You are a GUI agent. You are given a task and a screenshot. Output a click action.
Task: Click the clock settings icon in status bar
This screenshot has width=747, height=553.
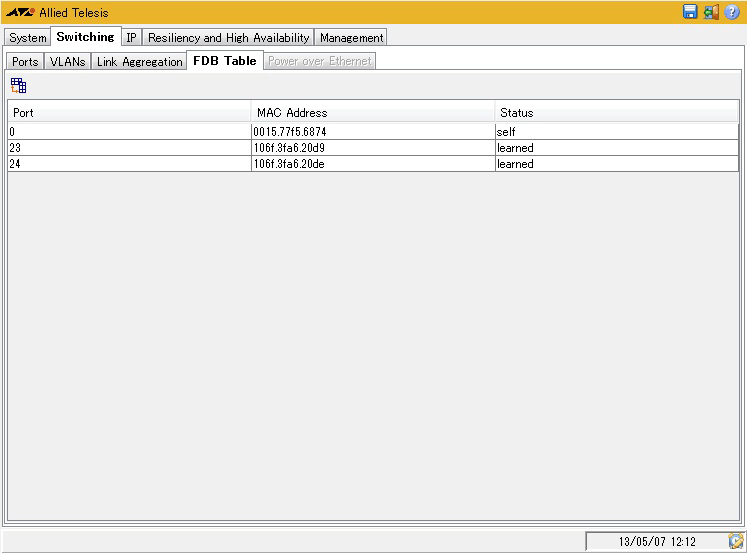coord(736,541)
